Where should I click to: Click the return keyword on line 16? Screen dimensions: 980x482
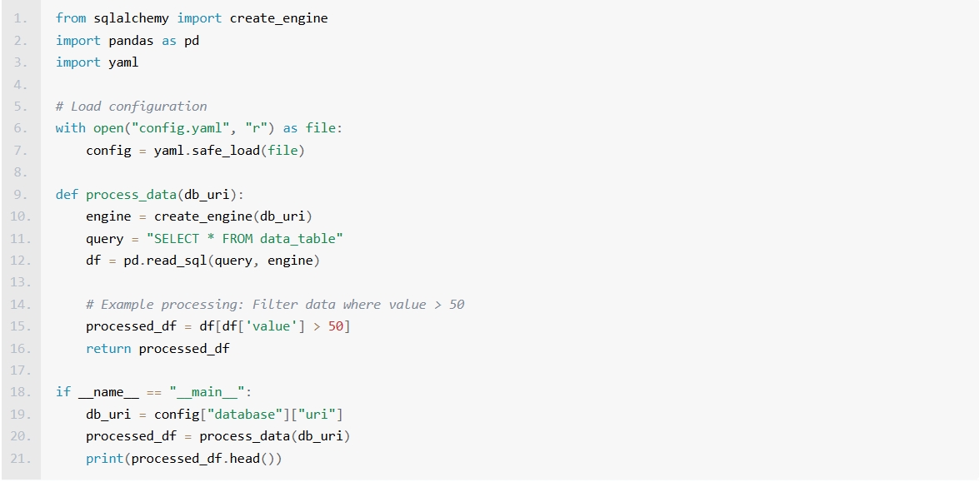pyautogui.click(x=108, y=348)
